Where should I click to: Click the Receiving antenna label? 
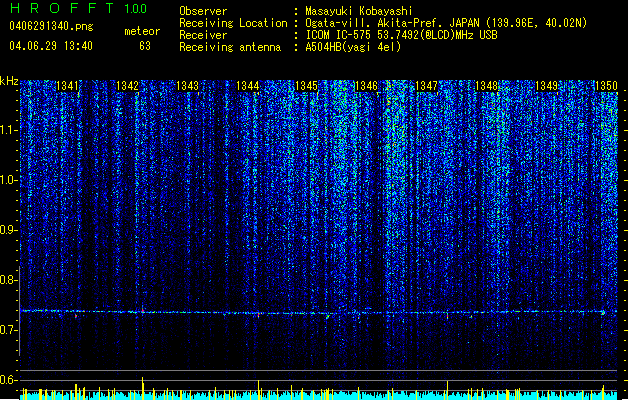tap(230, 47)
